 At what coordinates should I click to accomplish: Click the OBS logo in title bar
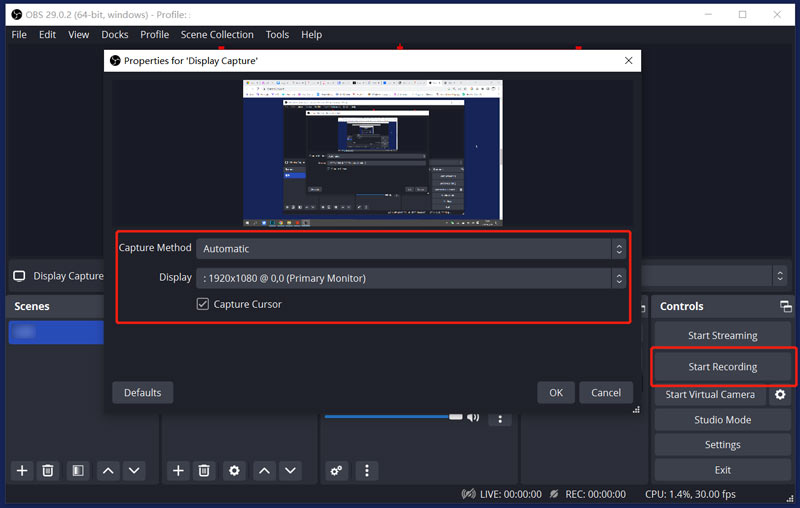pyautogui.click(x=16, y=14)
